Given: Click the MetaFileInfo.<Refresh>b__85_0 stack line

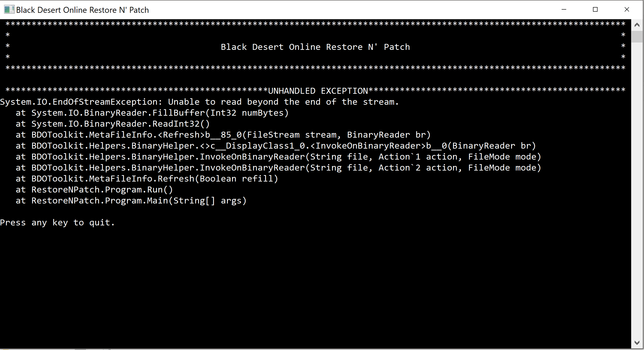Looking at the screenshot, I should [x=231, y=135].
